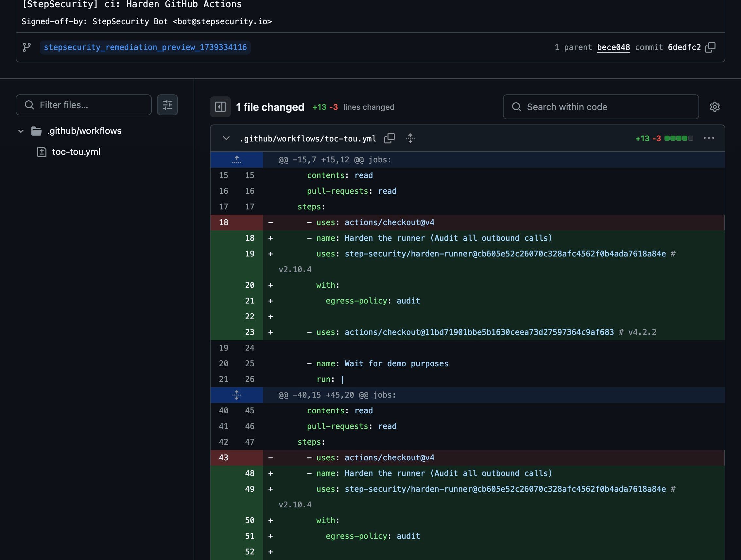The height and width of the screenshot is (560, 741).
Task: Select added line number 48
Action: coord(250,473)
